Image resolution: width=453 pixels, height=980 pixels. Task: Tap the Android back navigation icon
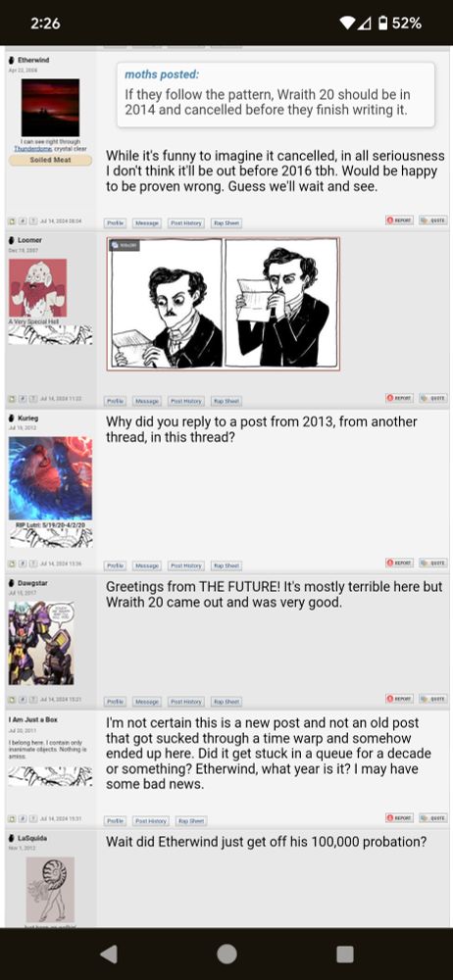(109, 954)
